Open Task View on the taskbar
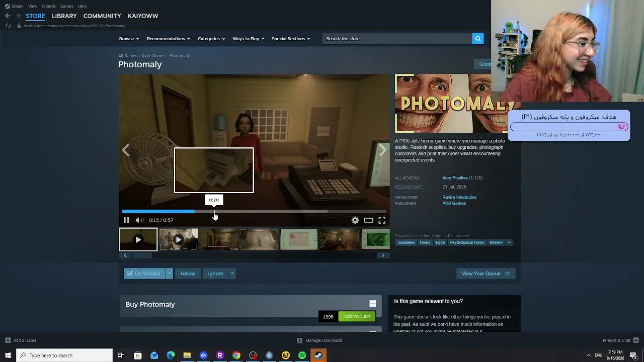This screenshot has width=644, height=362. tap(121, 355)
